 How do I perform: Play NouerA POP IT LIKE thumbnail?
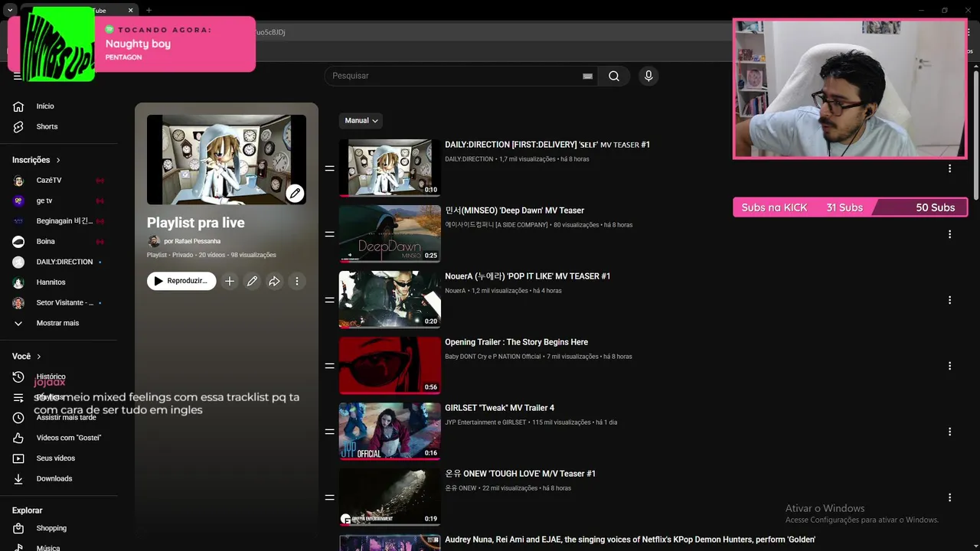(390, 299)
